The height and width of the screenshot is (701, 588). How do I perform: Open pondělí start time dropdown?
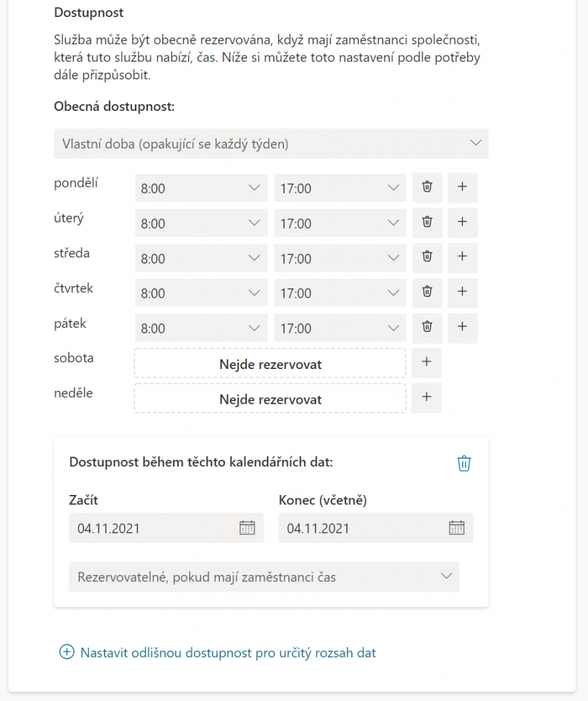tap(201, 188)
